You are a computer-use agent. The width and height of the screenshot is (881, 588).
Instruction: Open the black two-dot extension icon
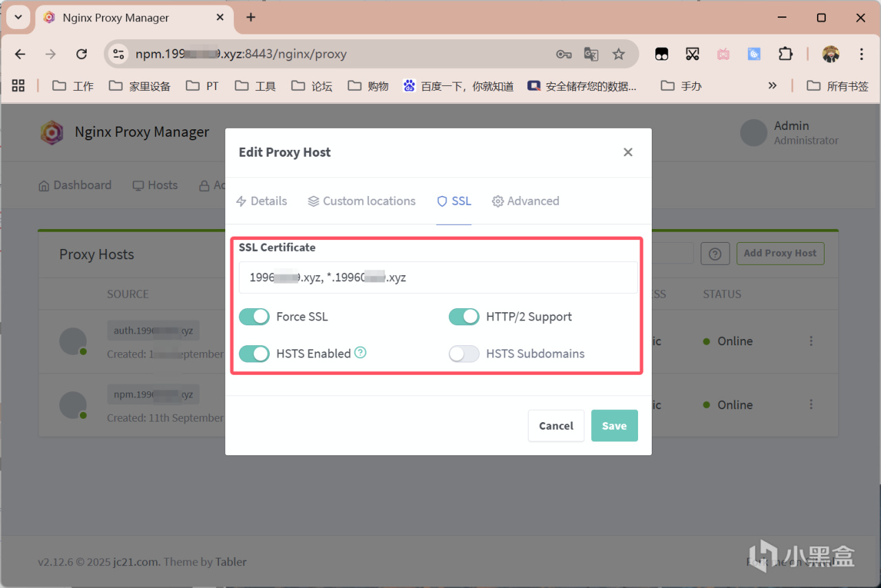tap(661, 54)
